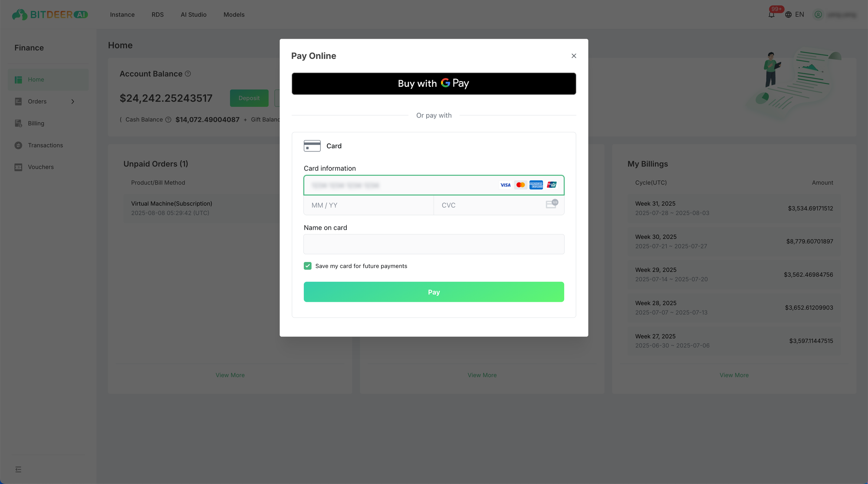Click the Account Balance help icon
Screen dimensions: 868x484
coord(188,74)
